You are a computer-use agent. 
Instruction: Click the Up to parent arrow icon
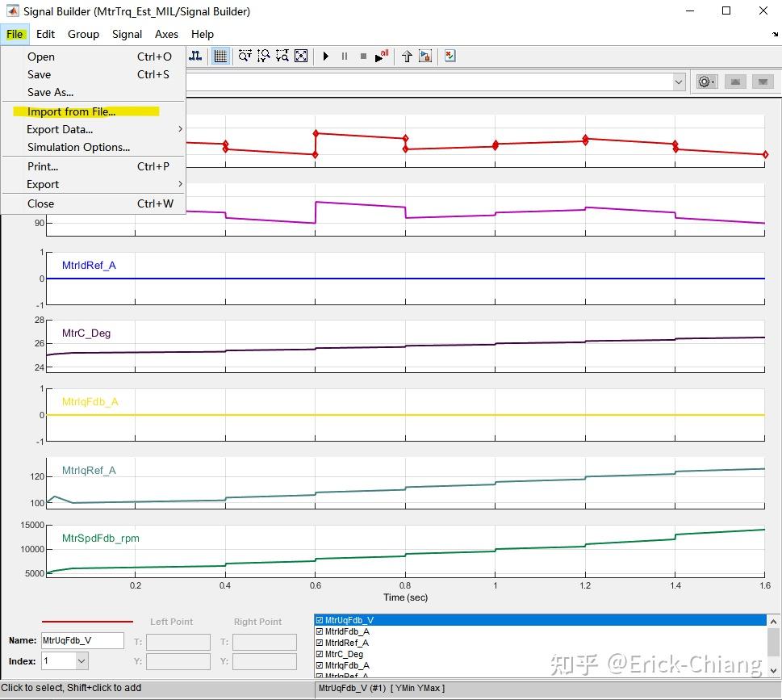click(x=407, y=56)
